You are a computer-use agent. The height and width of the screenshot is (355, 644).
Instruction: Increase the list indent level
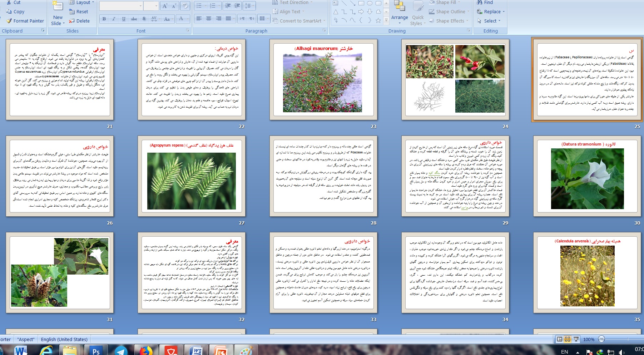[x=237, y=6]
